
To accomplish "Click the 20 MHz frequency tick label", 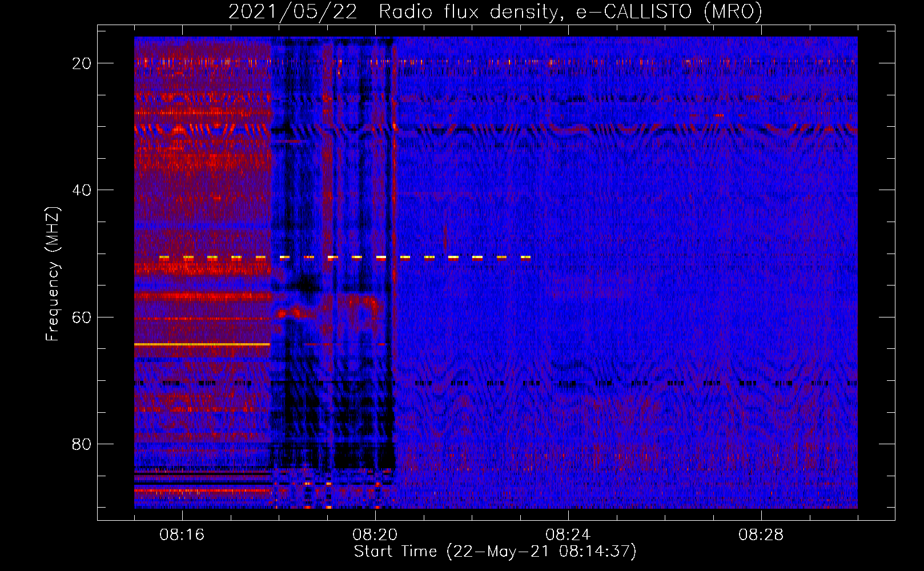I will point(82,63).
